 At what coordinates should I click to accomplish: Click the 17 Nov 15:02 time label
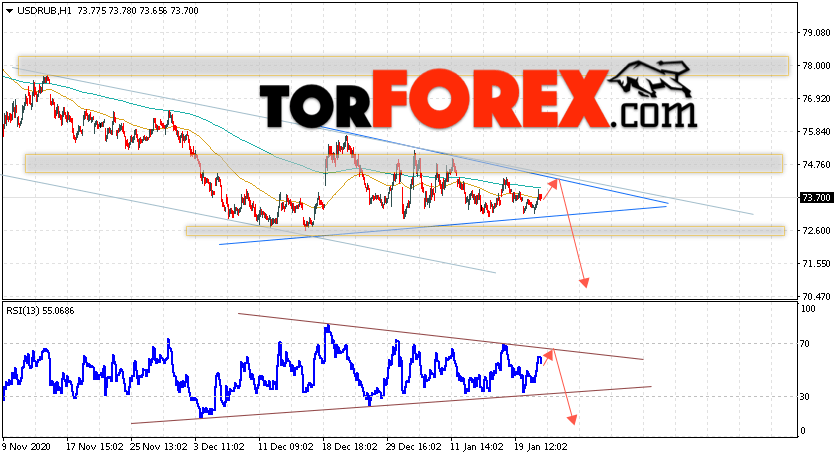(95, 446)
